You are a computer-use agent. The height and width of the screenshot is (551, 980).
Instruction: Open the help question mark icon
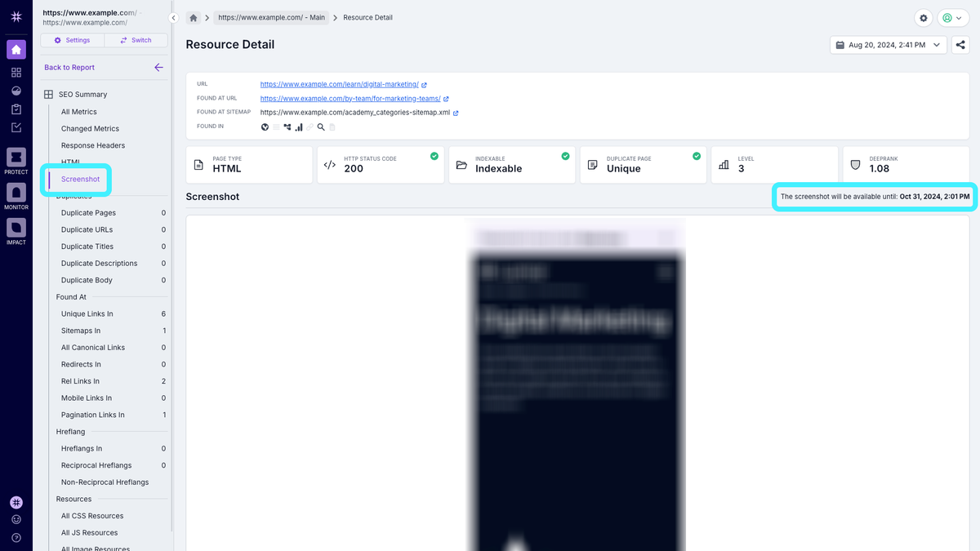[x=16, y=538]
